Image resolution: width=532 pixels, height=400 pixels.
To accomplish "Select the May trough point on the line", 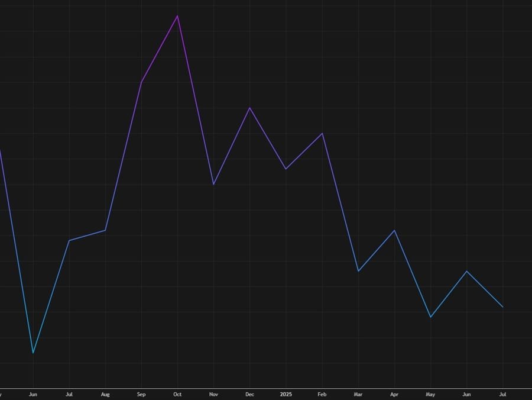I will pyautogui.click(x=430, y=317).
